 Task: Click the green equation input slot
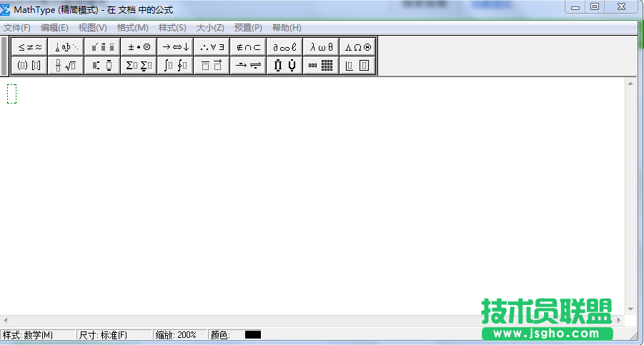point(11,94)
